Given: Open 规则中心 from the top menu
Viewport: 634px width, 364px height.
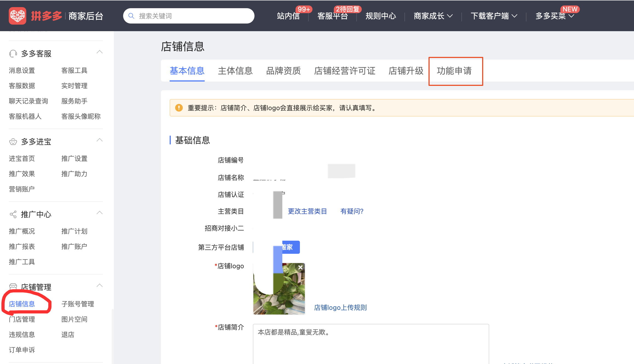Looking at the screenshot, I should (380, 16).
